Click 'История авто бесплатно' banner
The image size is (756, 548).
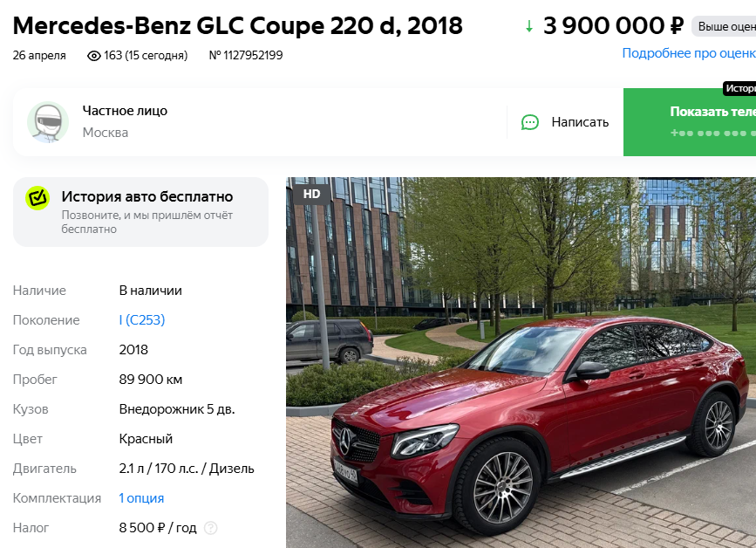tap(140, 212)
